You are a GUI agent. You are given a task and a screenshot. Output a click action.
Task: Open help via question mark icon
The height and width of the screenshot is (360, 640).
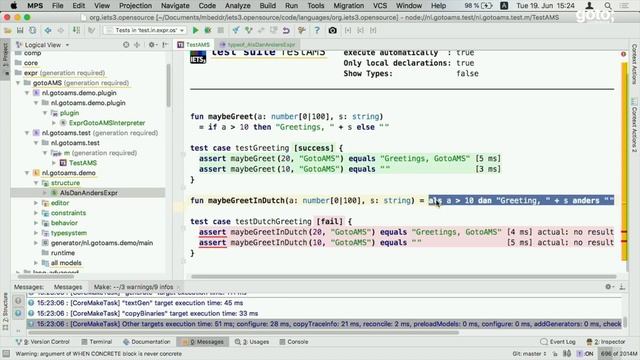pos(317,31)
